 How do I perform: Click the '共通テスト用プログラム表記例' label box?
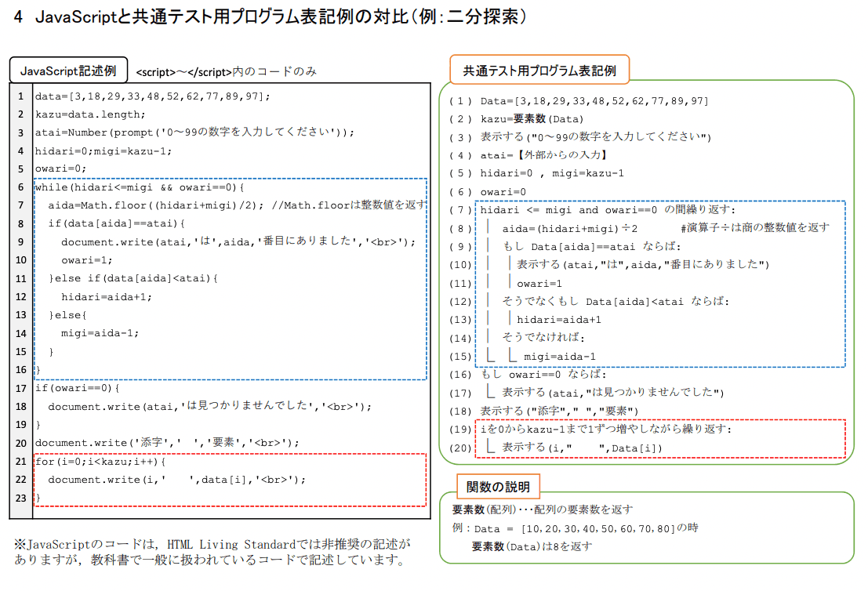coord(539,71)
